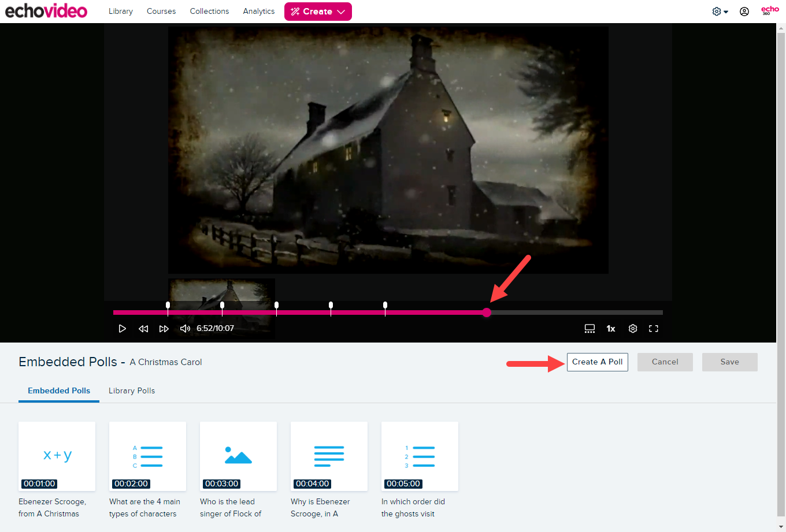Rewind the video
Image resolution: width=786 pixels, height=532 pixels.
pos(143,329)
